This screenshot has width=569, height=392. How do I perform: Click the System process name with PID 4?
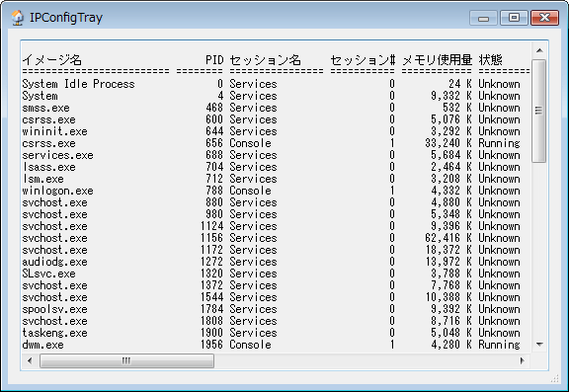(40, 96)
